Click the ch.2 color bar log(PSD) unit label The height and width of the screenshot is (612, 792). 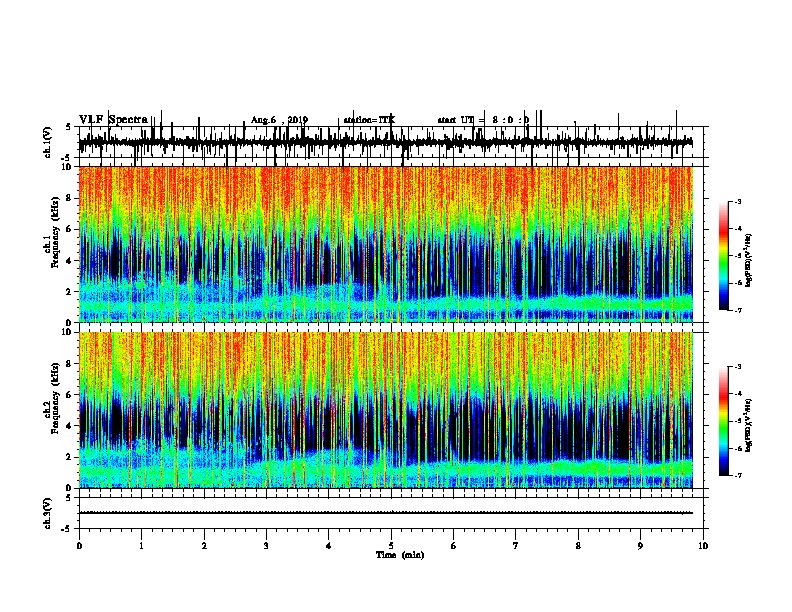[x=749, y=425]
